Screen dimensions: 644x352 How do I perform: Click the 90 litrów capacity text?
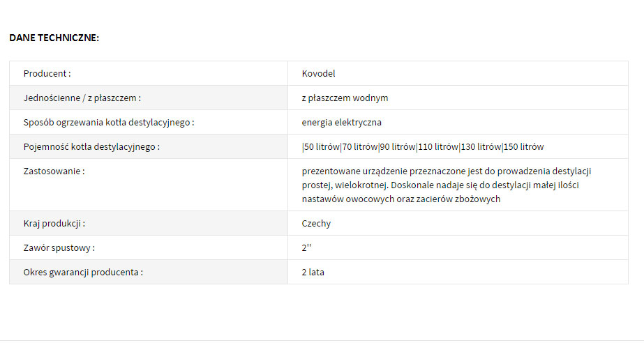tap(398, 147)
